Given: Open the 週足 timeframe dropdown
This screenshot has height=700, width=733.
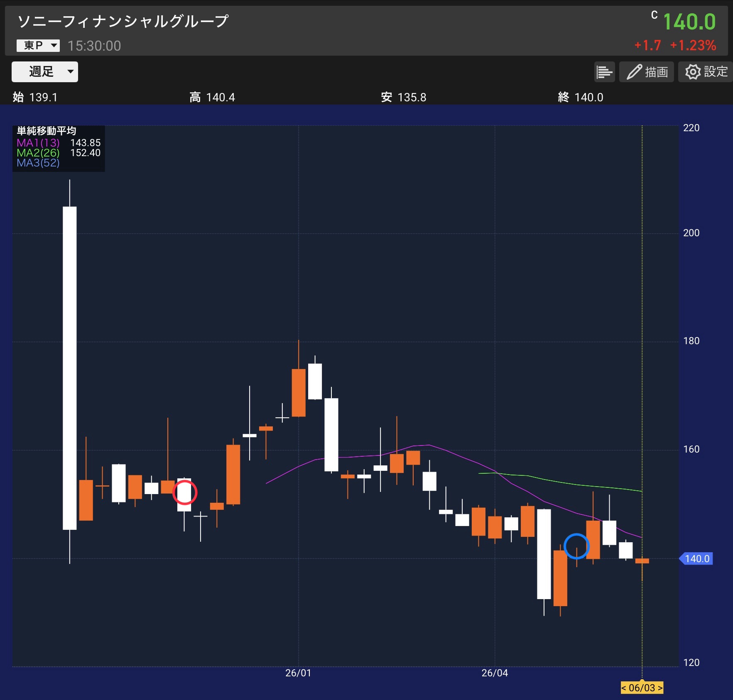Looking at the screenshot, I should [45, 72].
